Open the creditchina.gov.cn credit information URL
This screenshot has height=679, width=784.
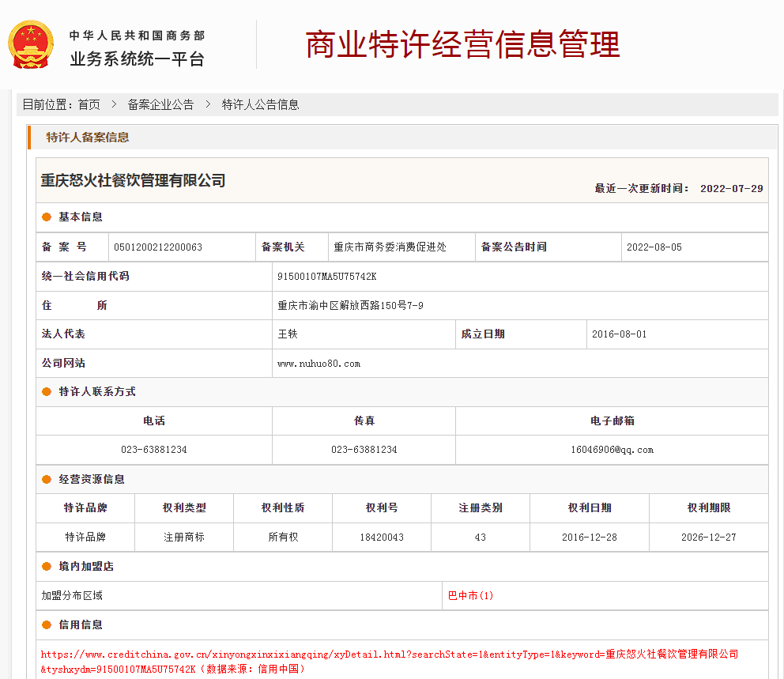390,661
